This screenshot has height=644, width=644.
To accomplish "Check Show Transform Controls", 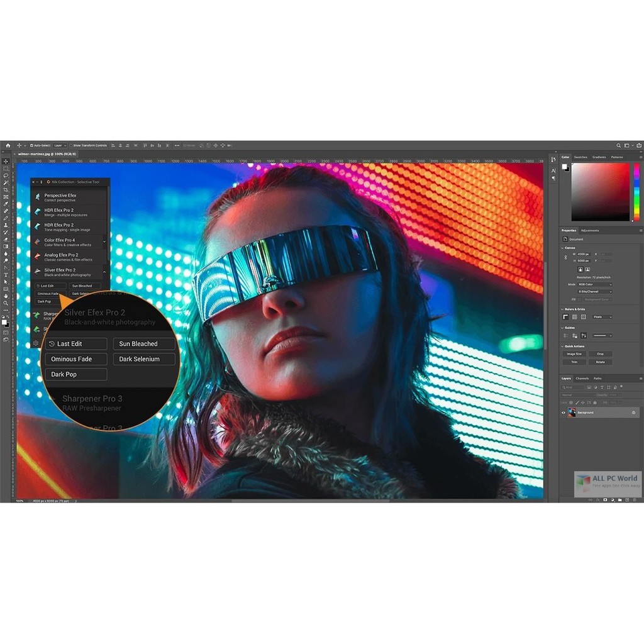I will (x=71, y=146).
